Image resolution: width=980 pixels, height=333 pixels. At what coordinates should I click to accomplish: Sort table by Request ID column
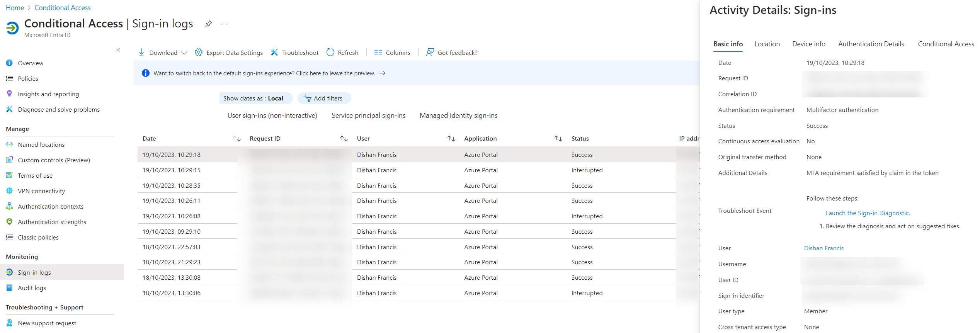pyautogui.click(x=344, y=138)
